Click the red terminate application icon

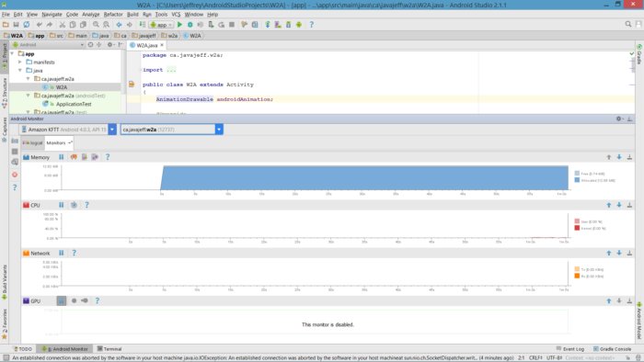(x=15, y=175)
